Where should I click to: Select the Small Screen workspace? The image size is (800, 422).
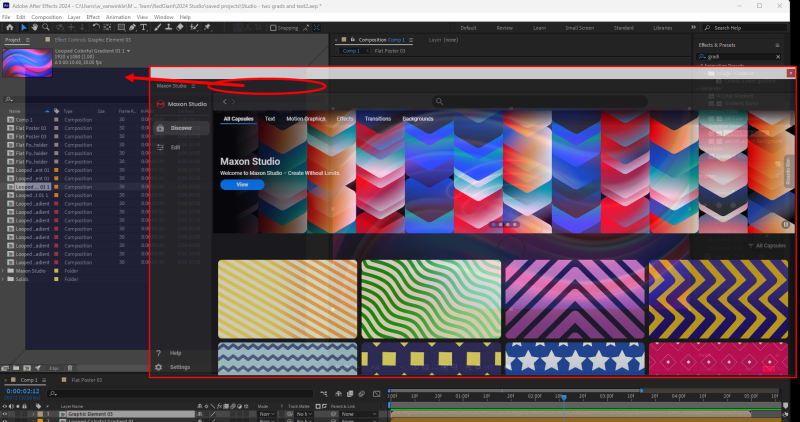point(579,28)
